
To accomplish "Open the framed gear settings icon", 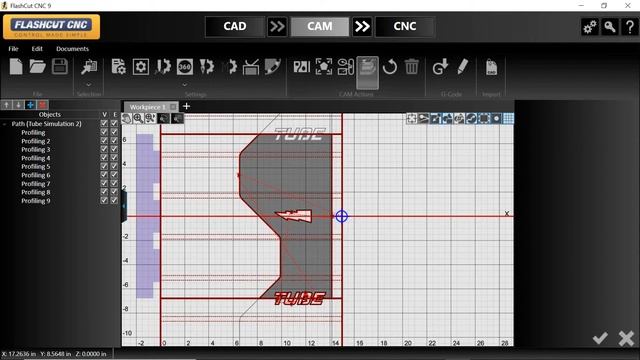I will tap(141, 67).
